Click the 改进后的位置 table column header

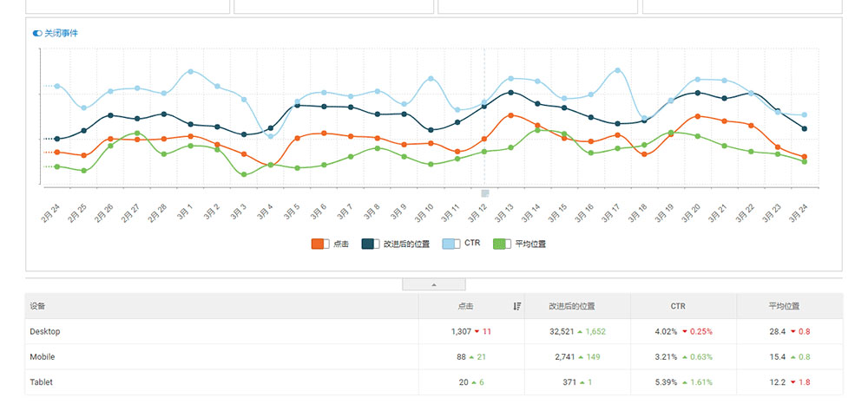click(576, 306)
